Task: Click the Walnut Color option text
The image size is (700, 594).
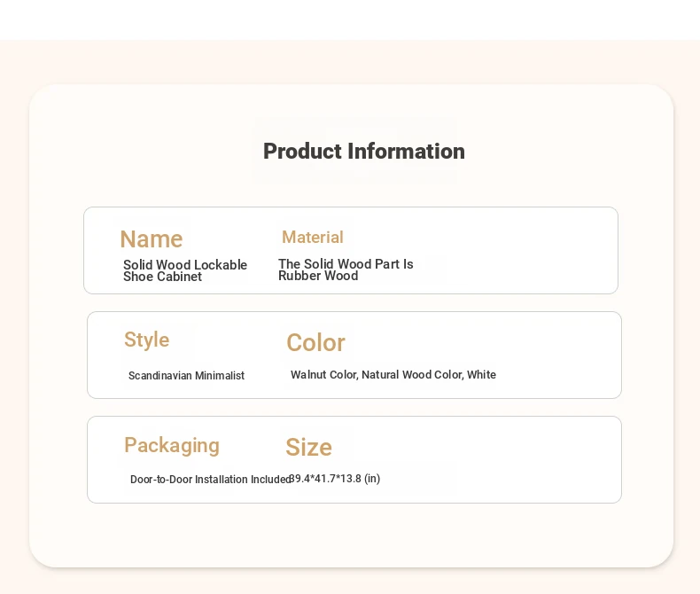Action: pyautogui.click(x=323, y=375)
